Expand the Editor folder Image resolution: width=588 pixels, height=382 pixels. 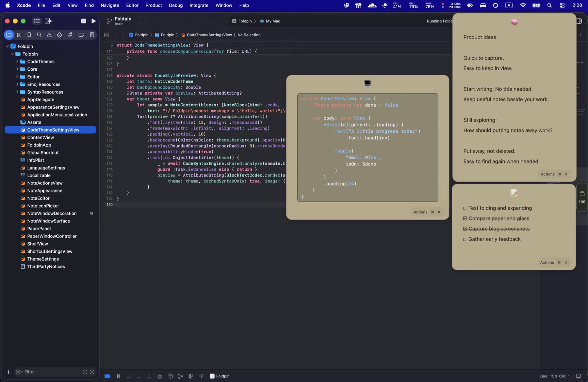(x=17, y=77)
